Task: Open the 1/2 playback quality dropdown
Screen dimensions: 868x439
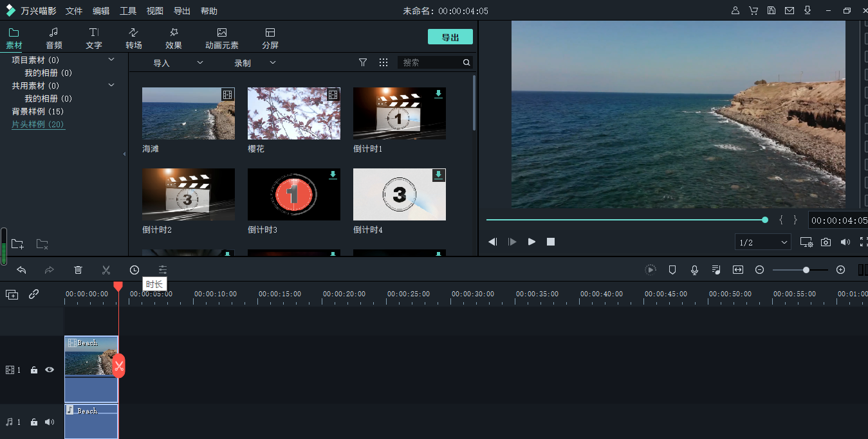Action: [x=762, y=242]
